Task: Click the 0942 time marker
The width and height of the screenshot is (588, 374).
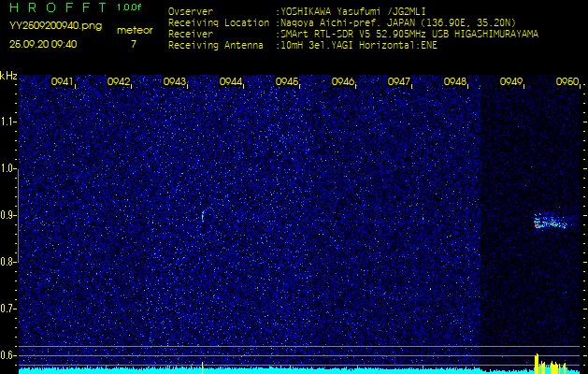Action: click(119, 81)
